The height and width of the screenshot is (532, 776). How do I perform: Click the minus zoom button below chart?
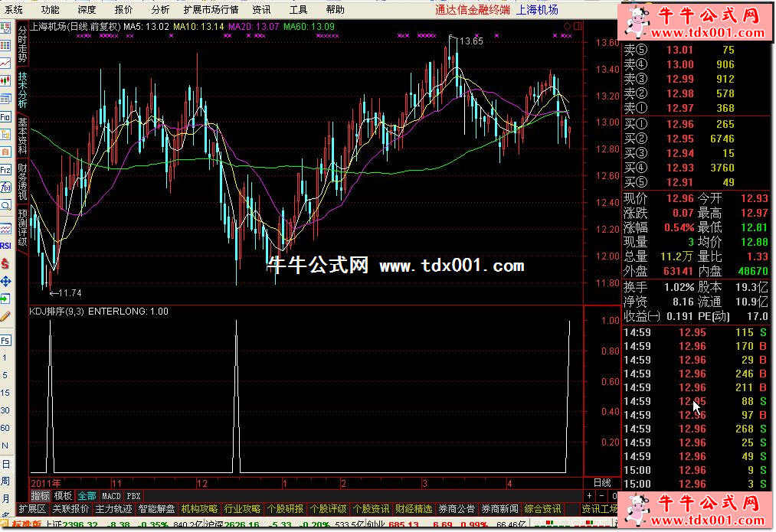602,496
